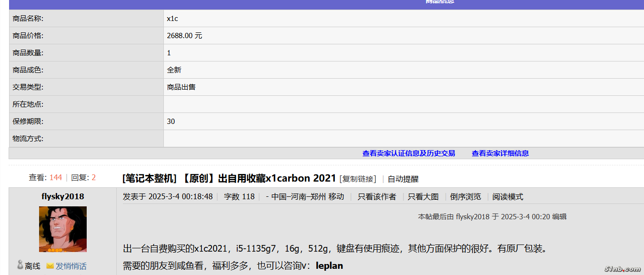Click [复制链接] to copy the thread link
Viewport: 644px width, 275px height.
358,179
